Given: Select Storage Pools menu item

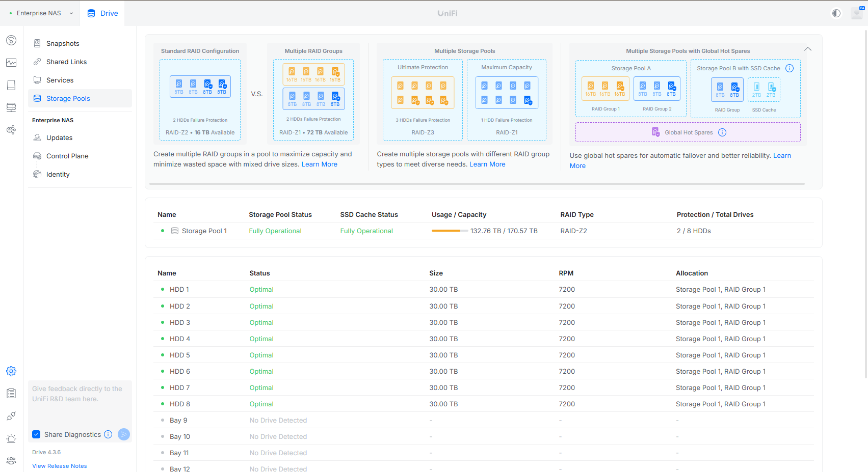Looking at the screenshot, I should (80, 98).
